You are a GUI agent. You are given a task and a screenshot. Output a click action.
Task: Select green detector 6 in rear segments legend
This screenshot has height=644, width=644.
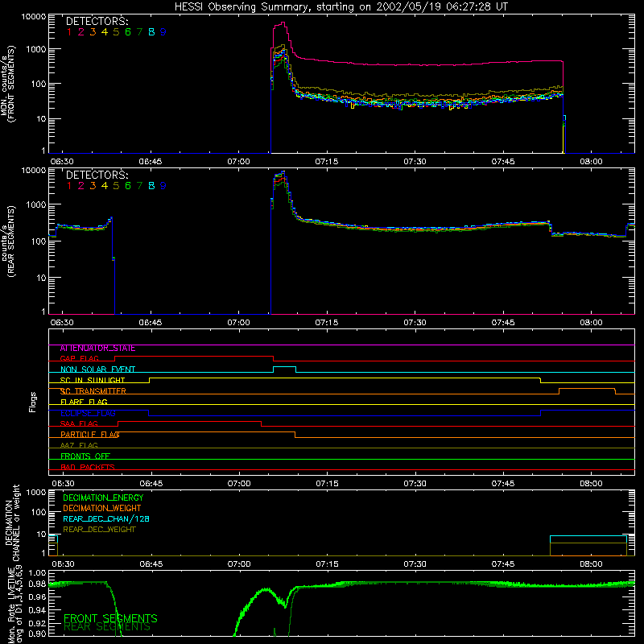pos(128,186)
